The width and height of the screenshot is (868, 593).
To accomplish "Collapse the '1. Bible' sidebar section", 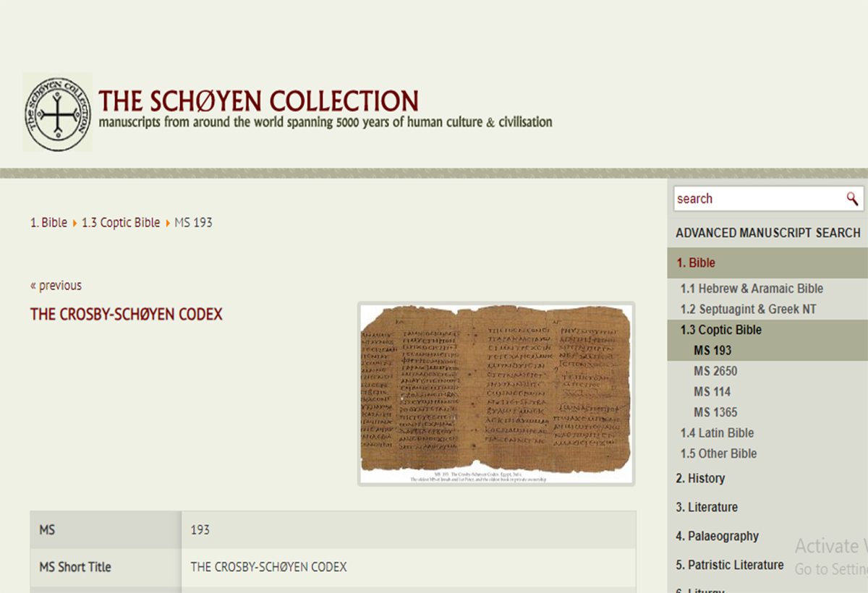I will [x=696, y=263].
